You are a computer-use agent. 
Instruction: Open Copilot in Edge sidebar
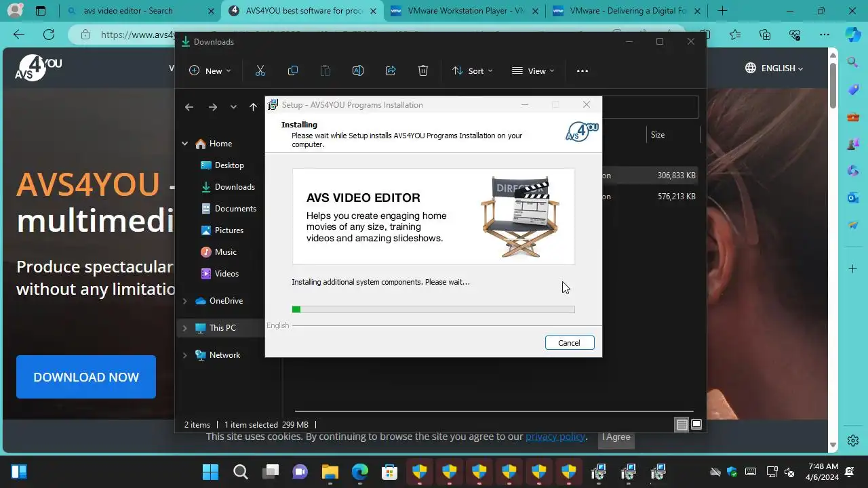853,34
